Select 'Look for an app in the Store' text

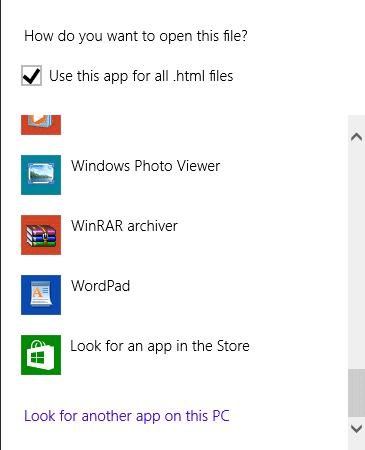(x=160, y=346)
